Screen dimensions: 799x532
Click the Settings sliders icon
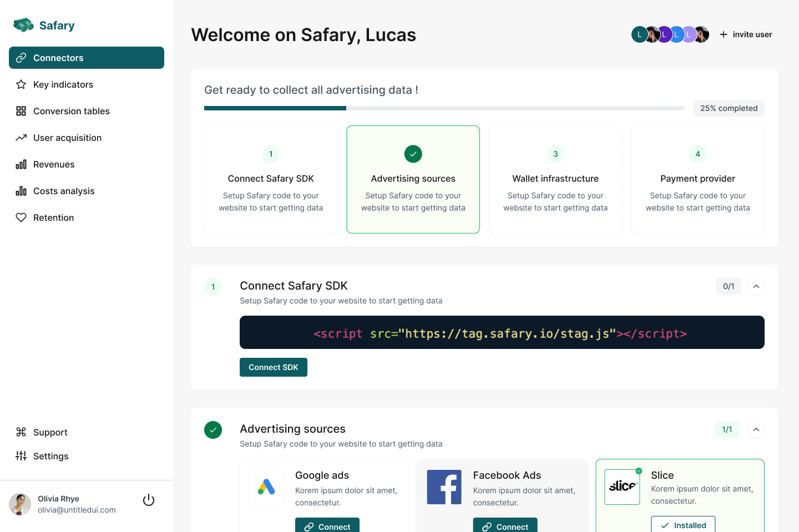(x=21, y=456)
